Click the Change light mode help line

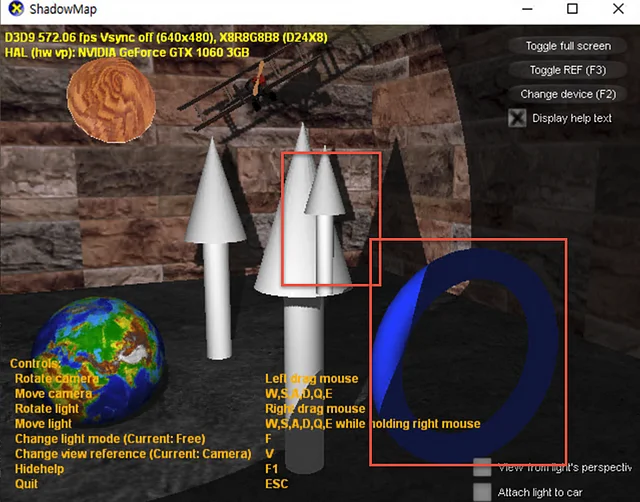pos(110,439)
